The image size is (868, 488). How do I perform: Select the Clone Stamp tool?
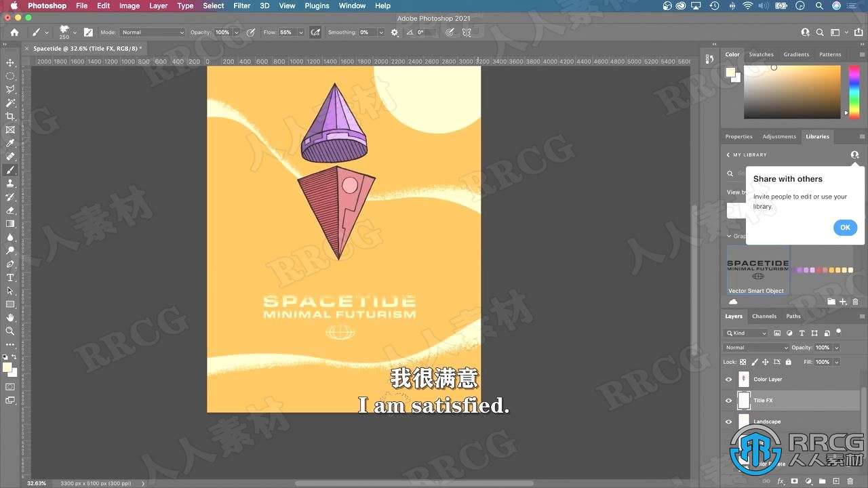pyautogui.click(x=10, y=184)
